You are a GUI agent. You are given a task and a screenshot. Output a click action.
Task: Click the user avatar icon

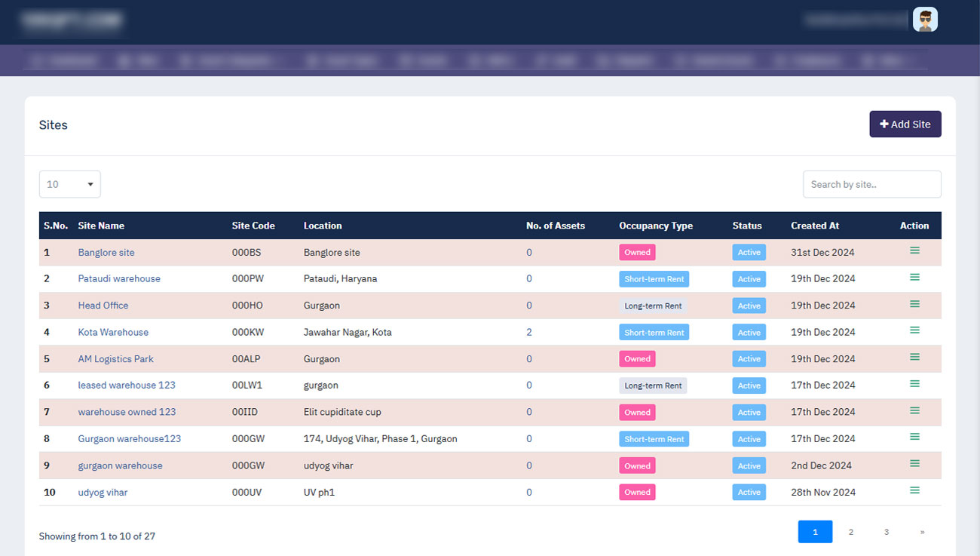point(925,20)
